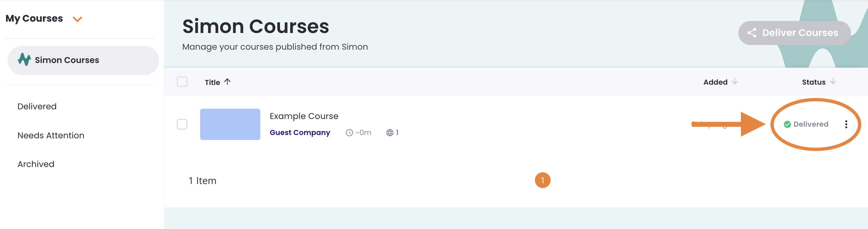
Task: Click the green Delivered checkmark icon
Action: [x=787, y=124]
